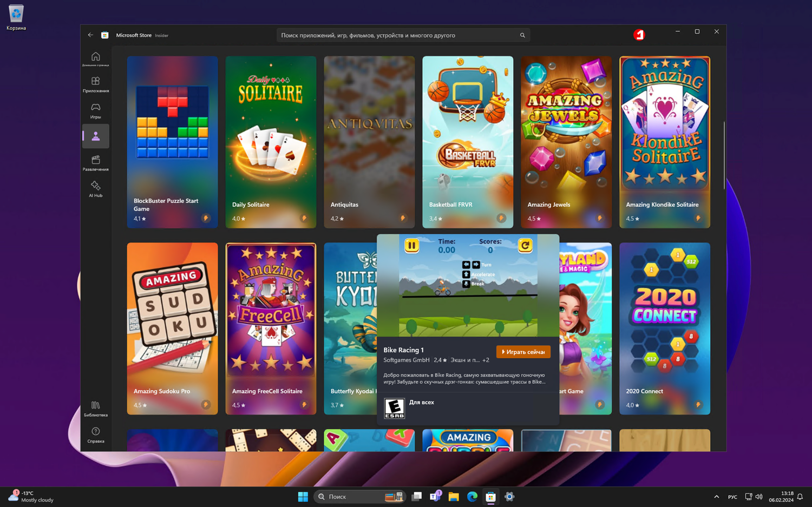
Task: Click the "3,4" rating on Basketball FRVR
Action: click(436, 219)
